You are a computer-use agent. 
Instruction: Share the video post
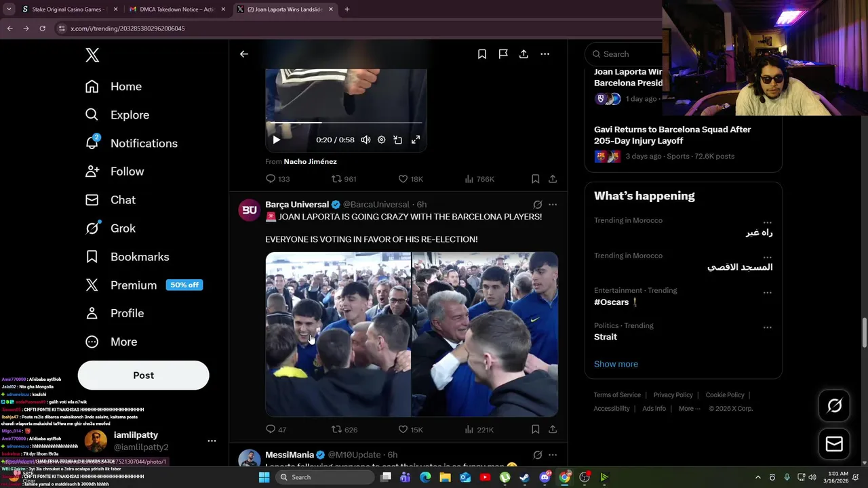pos(553,179)
